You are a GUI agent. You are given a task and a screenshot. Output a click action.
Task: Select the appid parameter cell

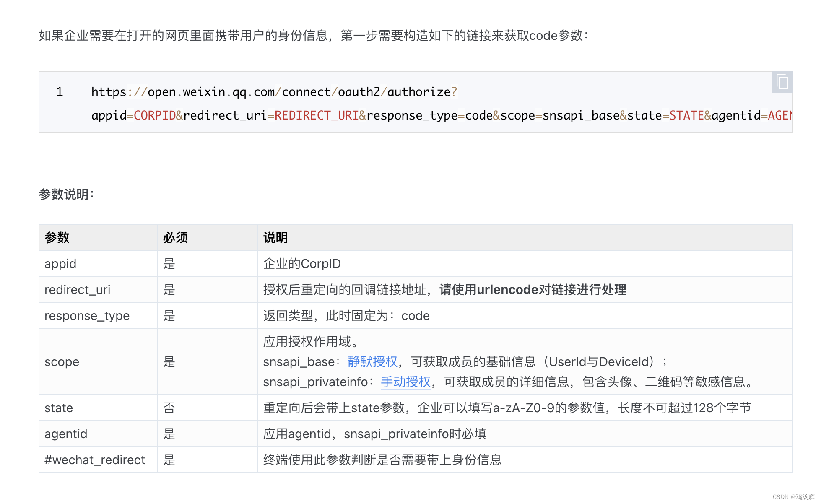coord(60,264)
